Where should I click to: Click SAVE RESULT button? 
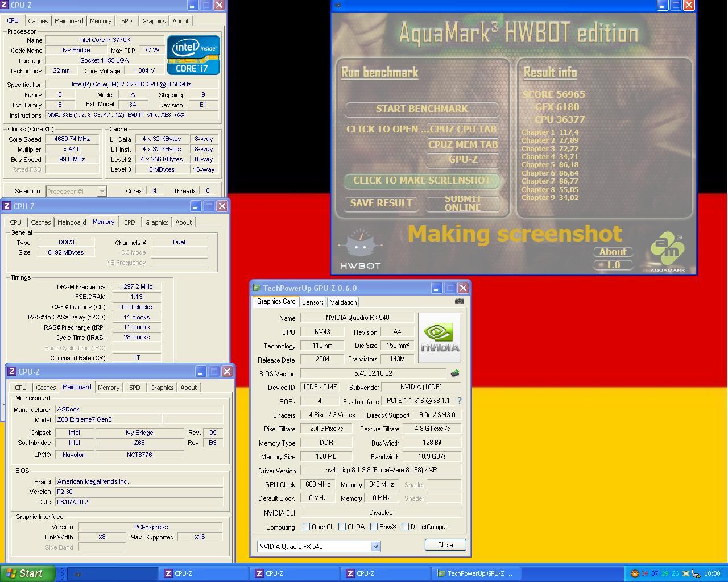point(381,203)
